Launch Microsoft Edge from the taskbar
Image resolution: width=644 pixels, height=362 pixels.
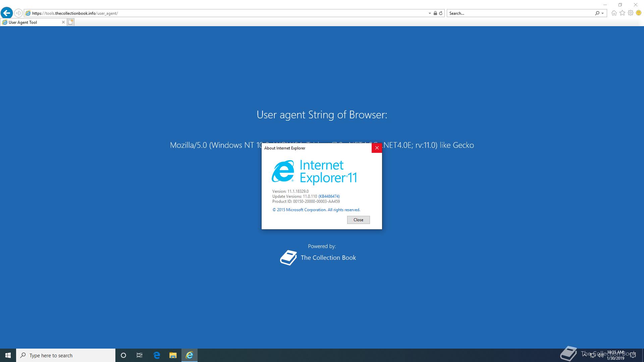(157, 355)
